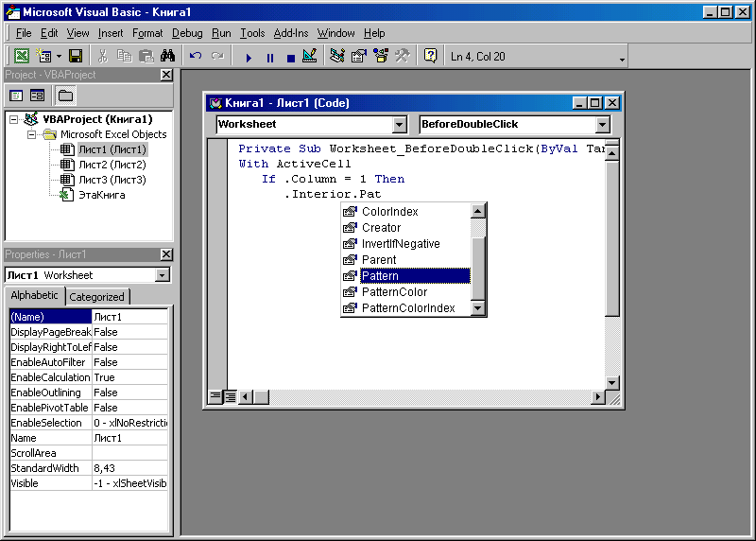The height and width of the screenshot is (541, 756).
Task: Select Лист2 (Лист2) in project tree
Action: 112,165
